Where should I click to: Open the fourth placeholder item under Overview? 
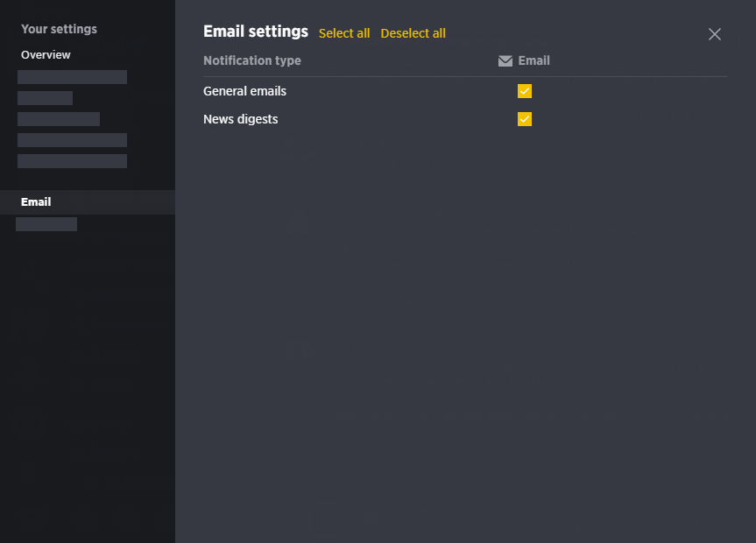point(73,140)
